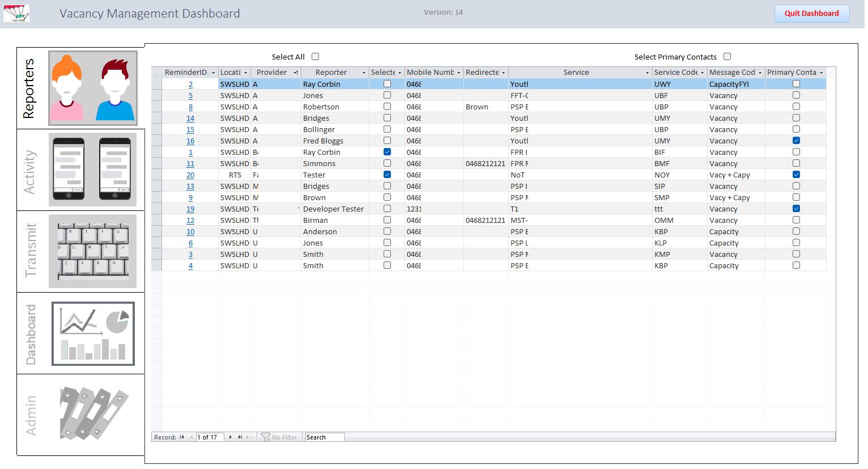The width and height of the screenshot is (868, 469).
Task: Toggle Primary Contact checkbox for Tester row
Action: click(x=797, y=175)
